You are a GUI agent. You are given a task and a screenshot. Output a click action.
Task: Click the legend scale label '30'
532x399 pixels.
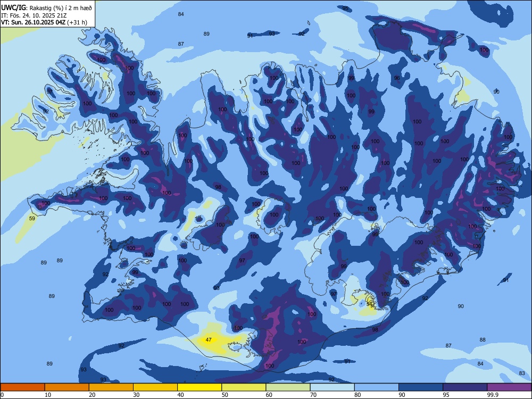(x=136, y=395)
